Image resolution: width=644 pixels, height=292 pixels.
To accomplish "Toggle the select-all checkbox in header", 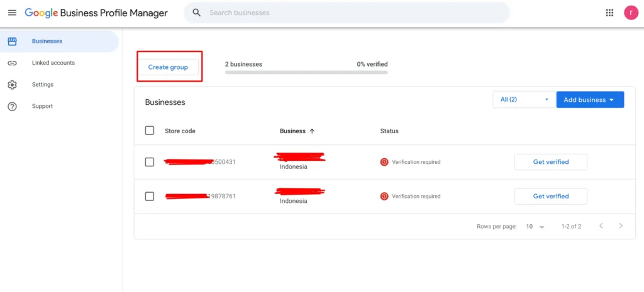I will pos(150,131).
